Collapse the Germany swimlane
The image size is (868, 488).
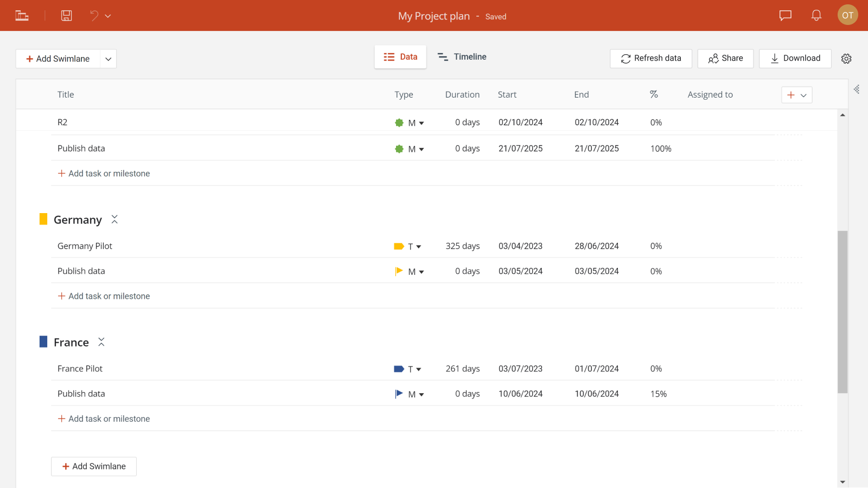pos(114,219)
